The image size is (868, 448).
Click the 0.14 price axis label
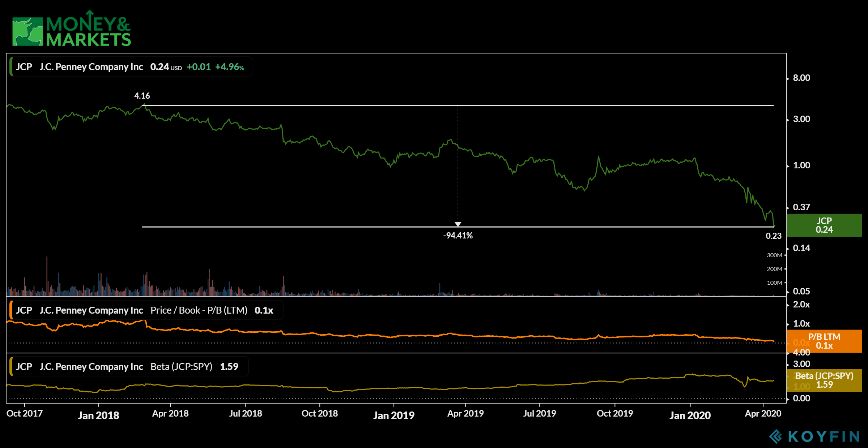pyautogui.click(x=801, y=248)
